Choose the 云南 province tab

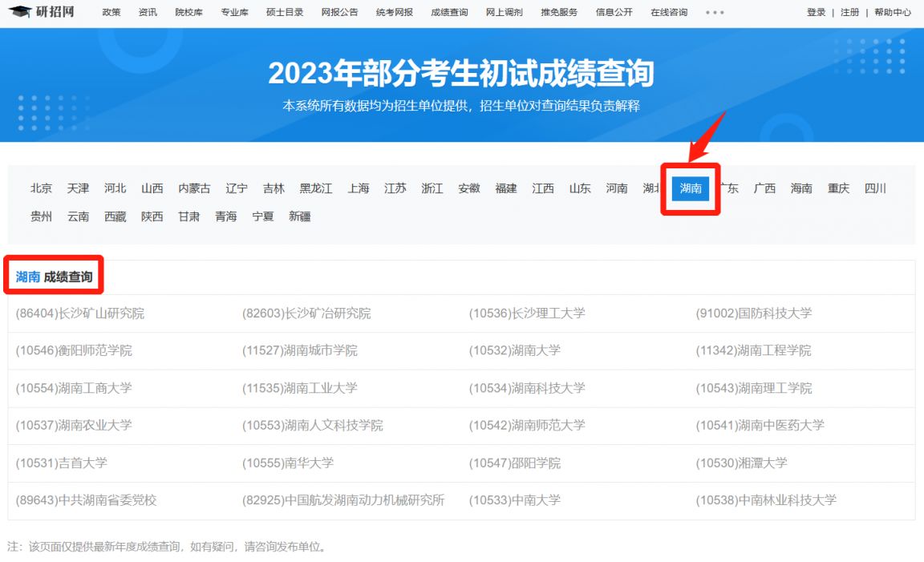click(78, 216)
